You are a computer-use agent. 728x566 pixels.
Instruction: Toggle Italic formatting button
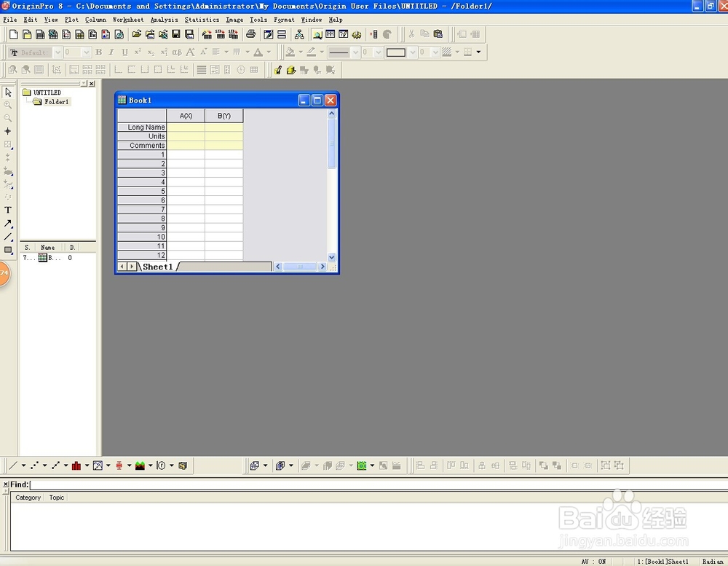[x=111, y=52]
